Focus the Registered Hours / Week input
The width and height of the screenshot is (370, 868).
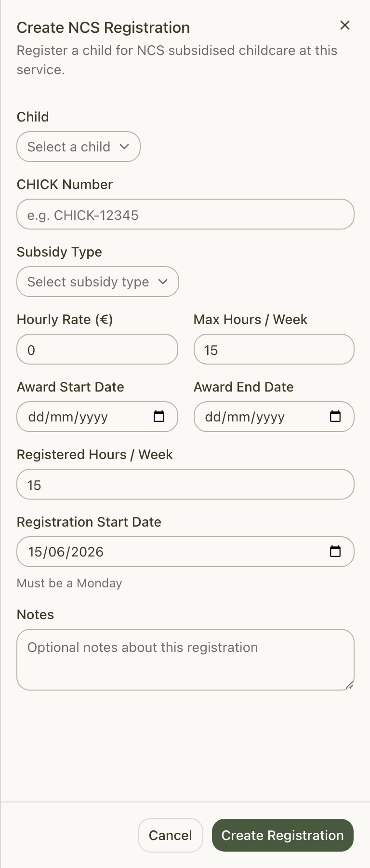(x=185, y=484)
